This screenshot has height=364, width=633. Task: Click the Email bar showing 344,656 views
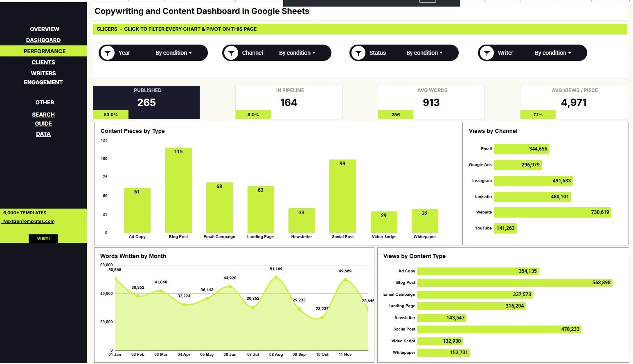tap(521, 149)
